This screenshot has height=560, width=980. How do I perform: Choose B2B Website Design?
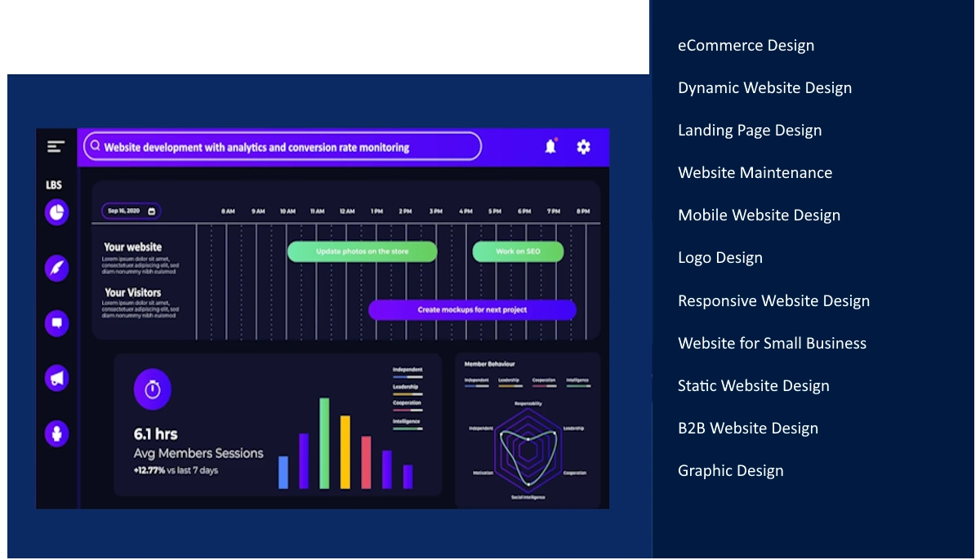point(747,429)
